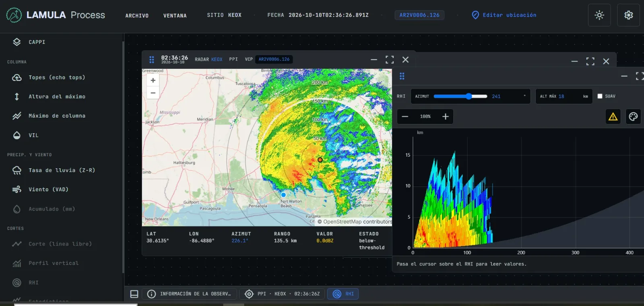Click the KEOX radar link in PPI header
The height and width of the screenshot is (306, 644).
(x=217, y=60)
